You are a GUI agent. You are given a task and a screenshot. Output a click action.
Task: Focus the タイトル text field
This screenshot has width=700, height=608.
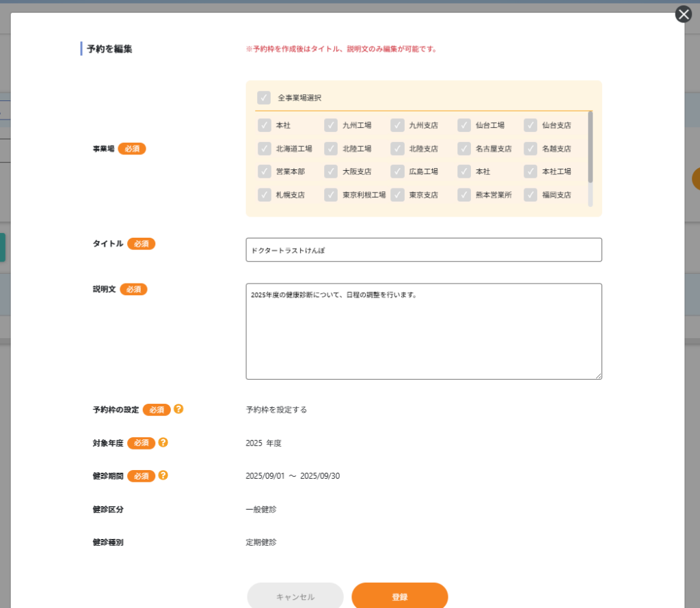424,250
